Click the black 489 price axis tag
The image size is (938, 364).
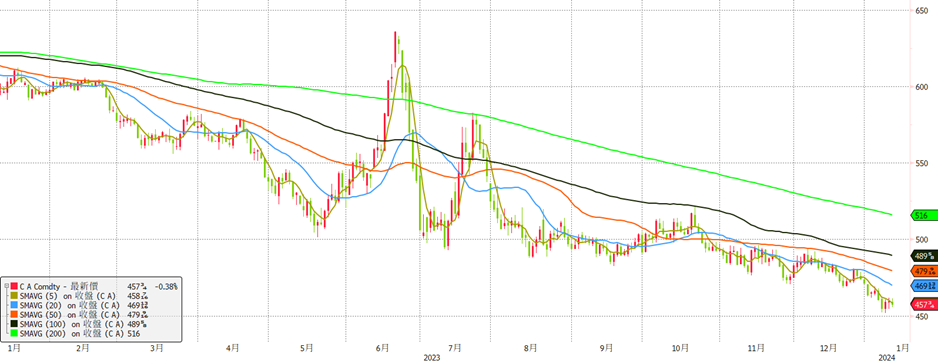[922, 256]
